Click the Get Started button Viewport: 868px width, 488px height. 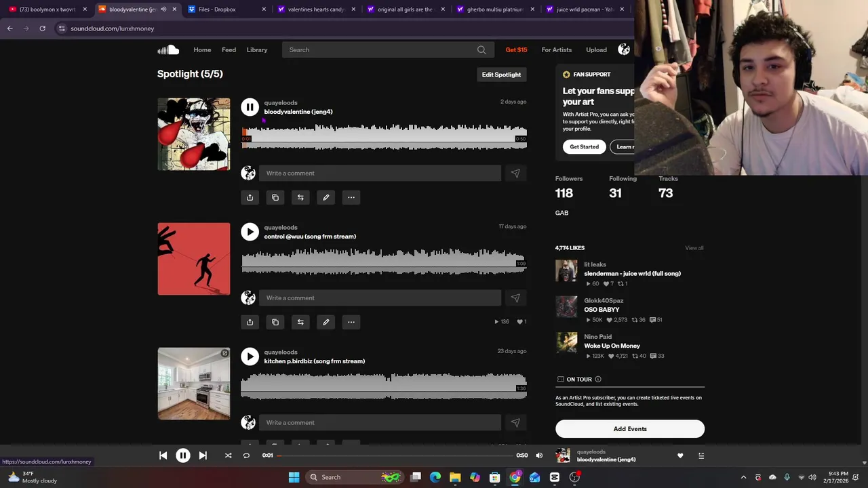coord(584,146)
